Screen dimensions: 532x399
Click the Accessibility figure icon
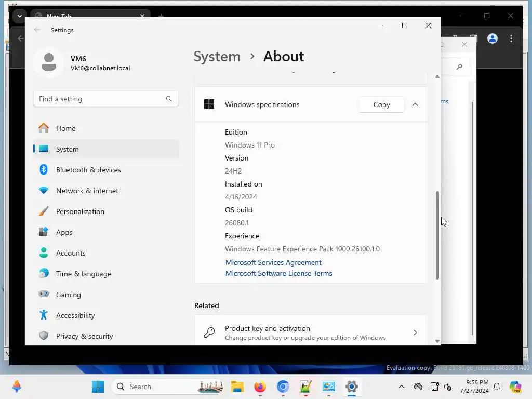44,315
